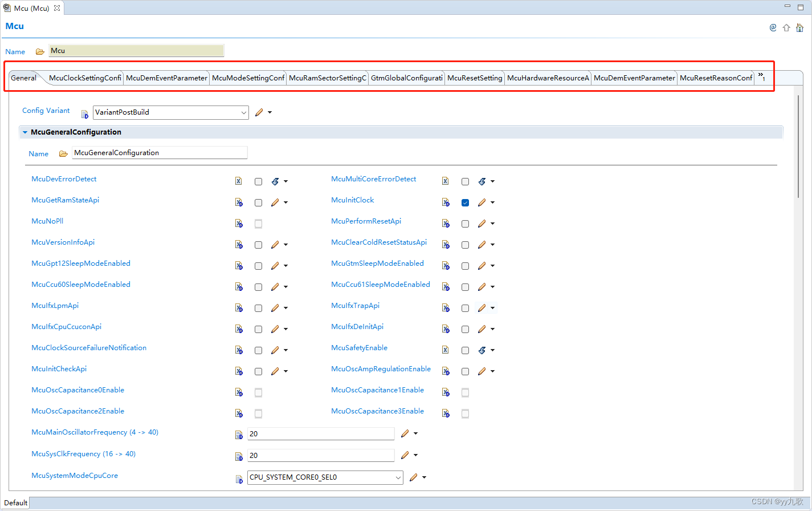Select the McuResetReasonConf tab
This screenshot has height=511, width=812.
click(716, 78)
